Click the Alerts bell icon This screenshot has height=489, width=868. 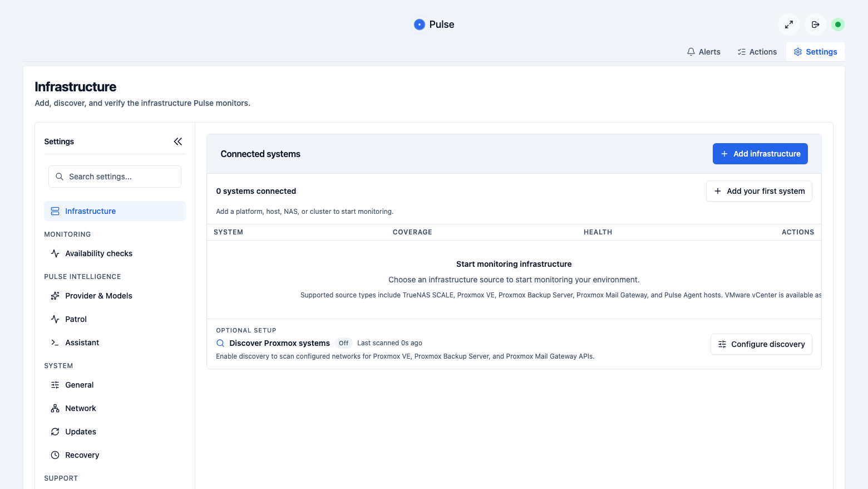(x=691, y=52)
